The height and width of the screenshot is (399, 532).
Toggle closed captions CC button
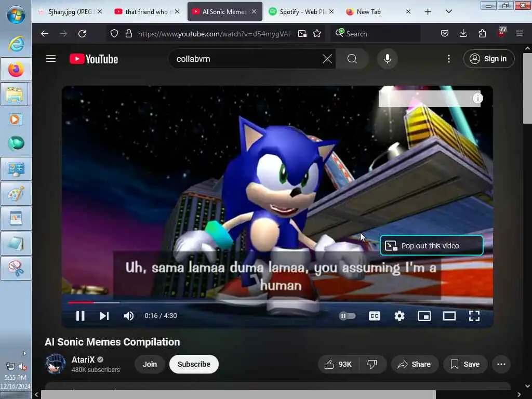[x=374, y=316]
